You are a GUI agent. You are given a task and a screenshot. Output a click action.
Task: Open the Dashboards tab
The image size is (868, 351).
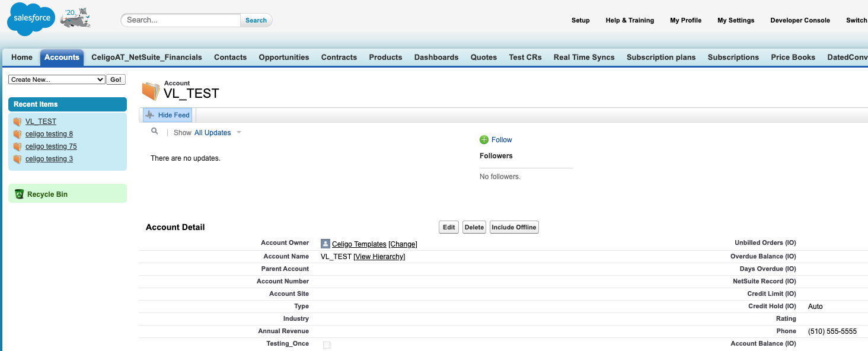tap(436, 58)
